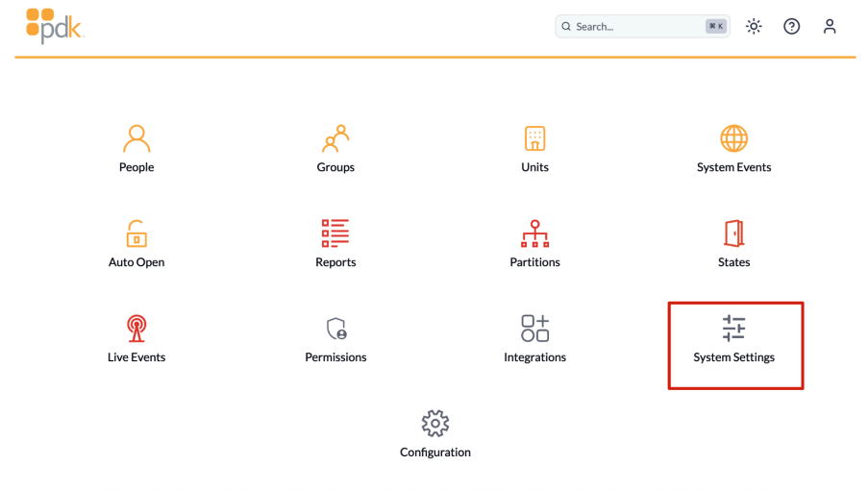Click the System Events label
This screenshot has width=868, height=490.
734,167
